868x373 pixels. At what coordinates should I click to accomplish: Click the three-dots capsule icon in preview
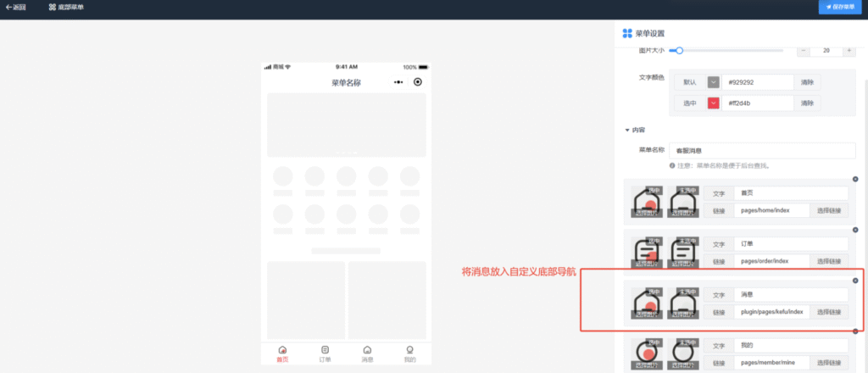click(398, 82)
